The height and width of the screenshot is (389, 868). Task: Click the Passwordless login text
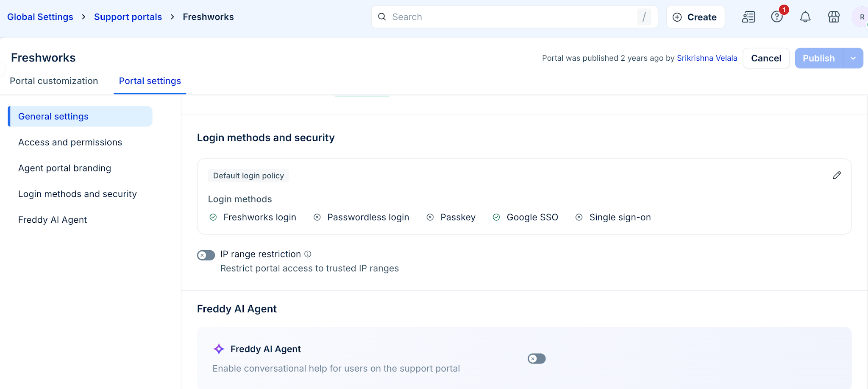(368, 217)
